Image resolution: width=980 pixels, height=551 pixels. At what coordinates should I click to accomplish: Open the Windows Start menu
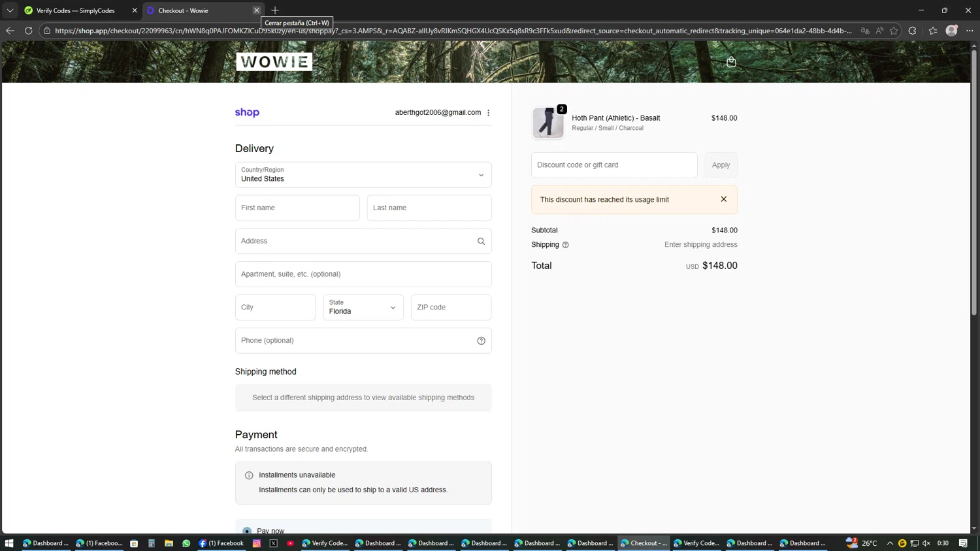pyautogui.click(x=9, y=543)
